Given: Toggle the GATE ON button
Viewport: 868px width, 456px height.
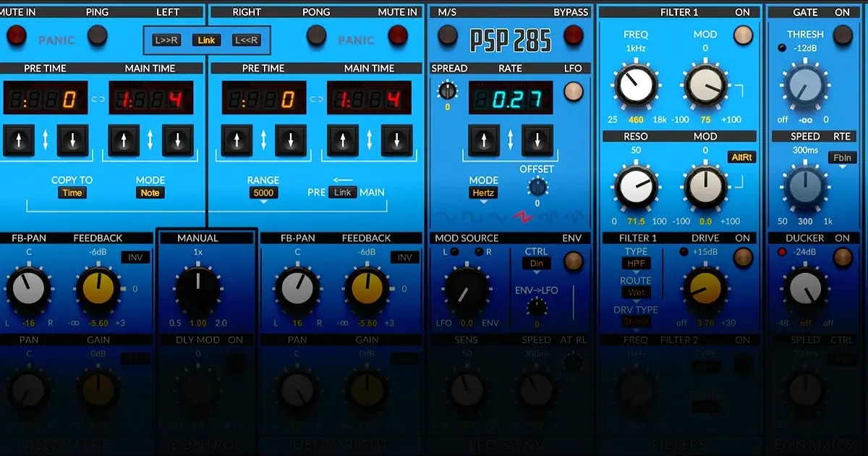Looking at the screenshot, I should (x=843, y=35).
